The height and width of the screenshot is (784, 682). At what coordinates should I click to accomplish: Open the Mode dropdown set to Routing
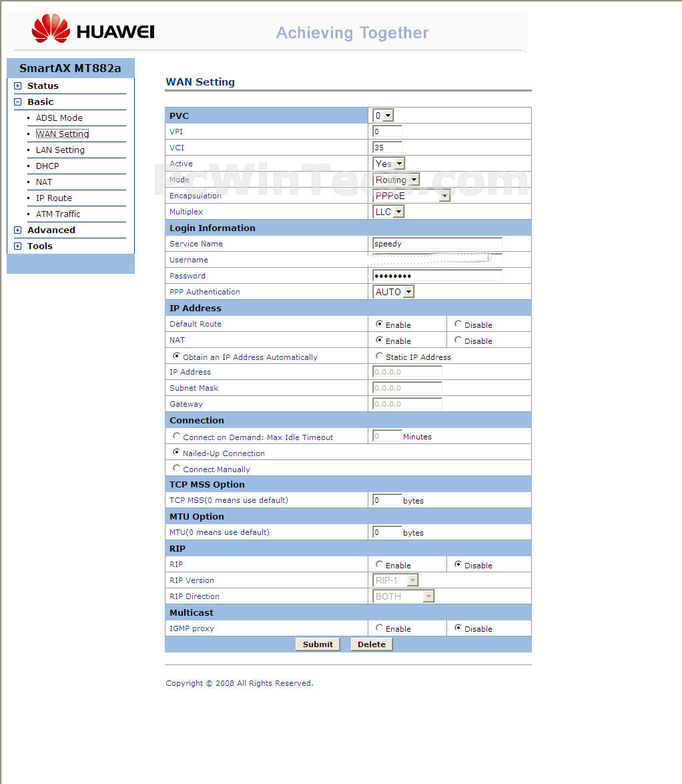click(x=396, y=180)
